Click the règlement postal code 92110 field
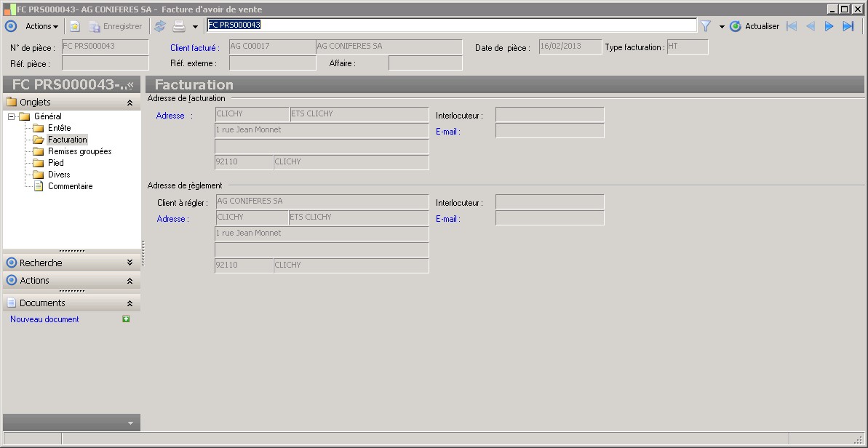The width and height of the screenshot is (868, 448). pos(244,265)
